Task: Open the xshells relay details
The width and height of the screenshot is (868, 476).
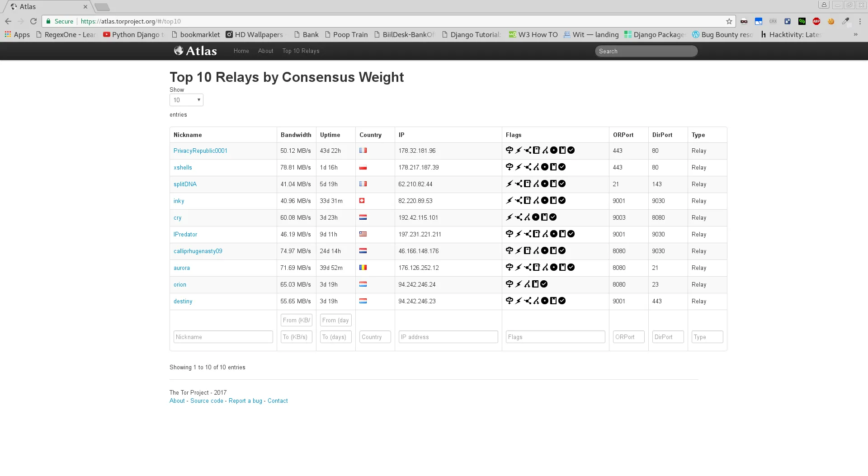Action: click(183, 167)
